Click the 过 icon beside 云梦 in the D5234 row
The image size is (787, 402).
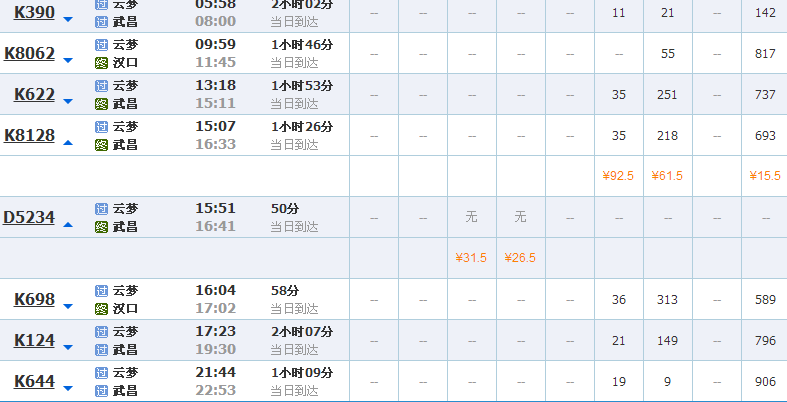coord(101,209)
